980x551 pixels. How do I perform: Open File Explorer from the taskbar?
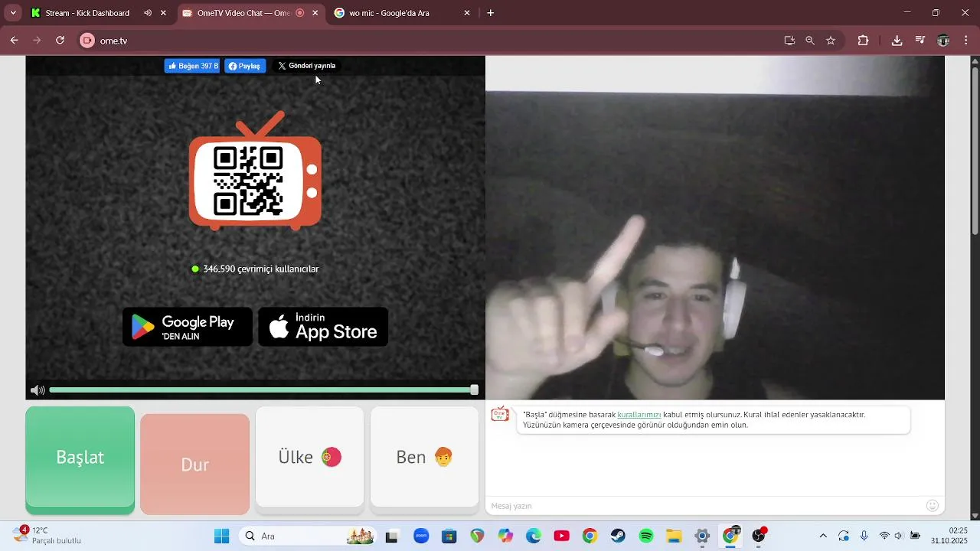(674, 536)
